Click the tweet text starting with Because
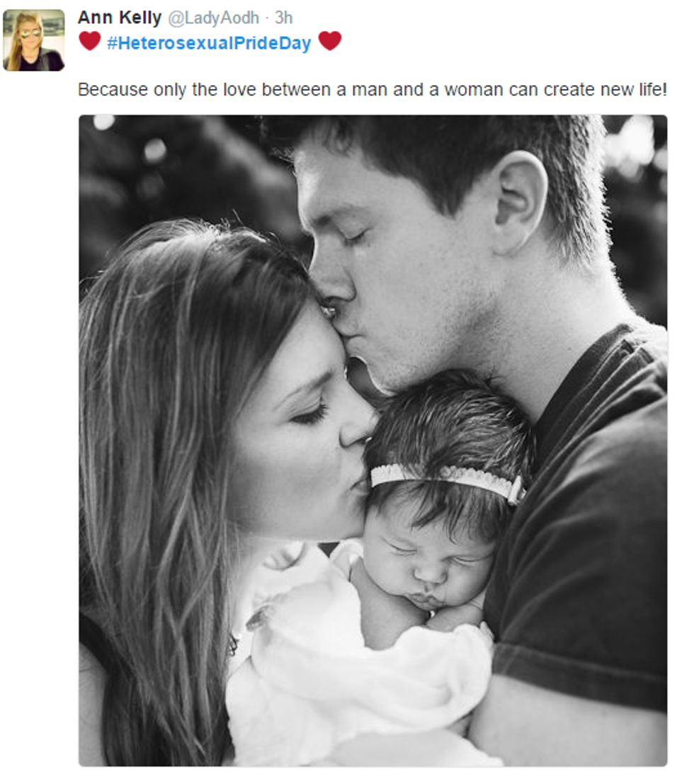 [x=372, y=89]
